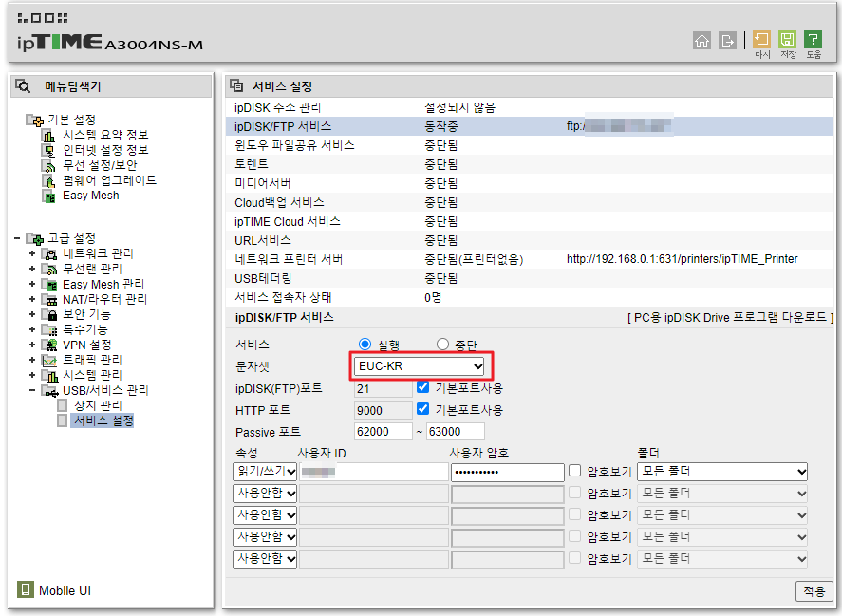Click the 특수기능 folder icon
This screenshot has height=616, width=842.
(50, 329)
